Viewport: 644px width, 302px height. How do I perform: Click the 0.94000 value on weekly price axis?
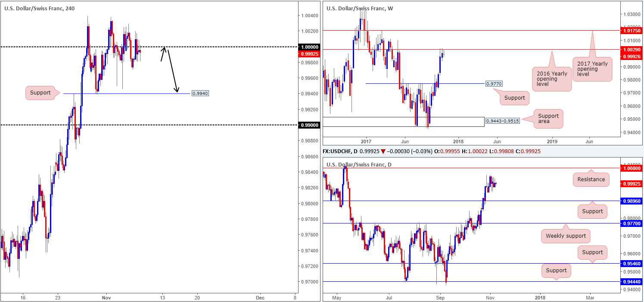[631, 132]
